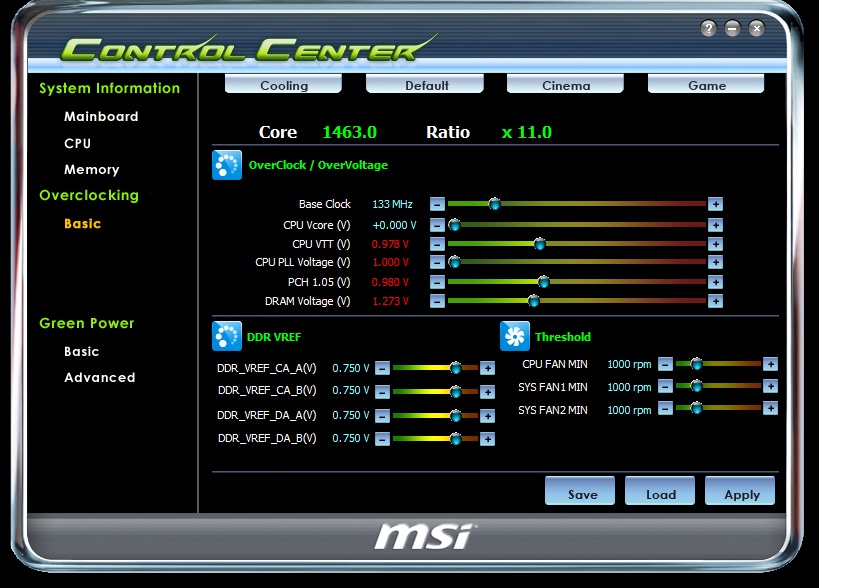This screenshot has width=864, height=588.
Task: Open help with question mark button
Action: pyautogui.click(x=709, y=28)
